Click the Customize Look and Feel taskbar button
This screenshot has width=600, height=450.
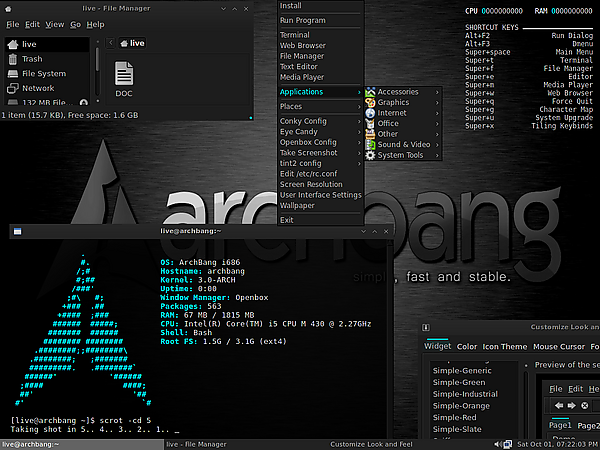pos(369,443)
